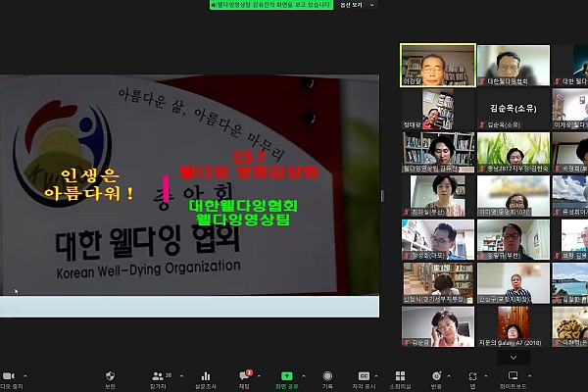Expand the apps options arrow
This screenshot has width=588, height=392.
[x=486, y=376]
